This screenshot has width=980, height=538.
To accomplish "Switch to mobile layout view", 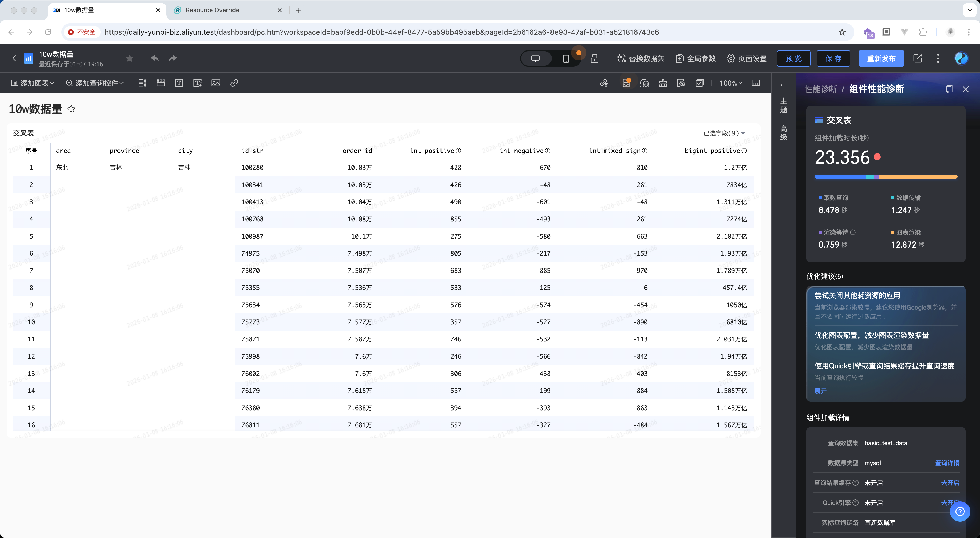I will (566, 59).
